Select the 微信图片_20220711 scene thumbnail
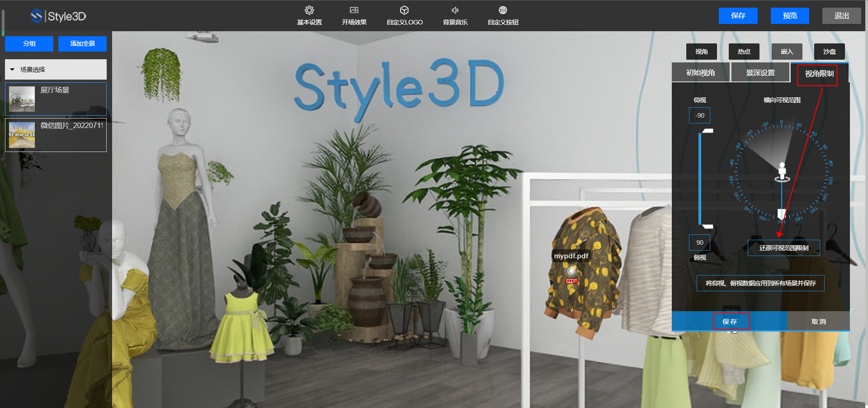 pos(22,135)
